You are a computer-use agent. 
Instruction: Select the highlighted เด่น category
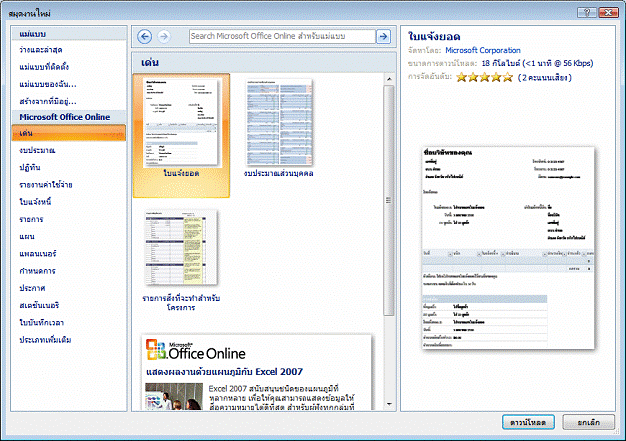[x=69, y=133]
